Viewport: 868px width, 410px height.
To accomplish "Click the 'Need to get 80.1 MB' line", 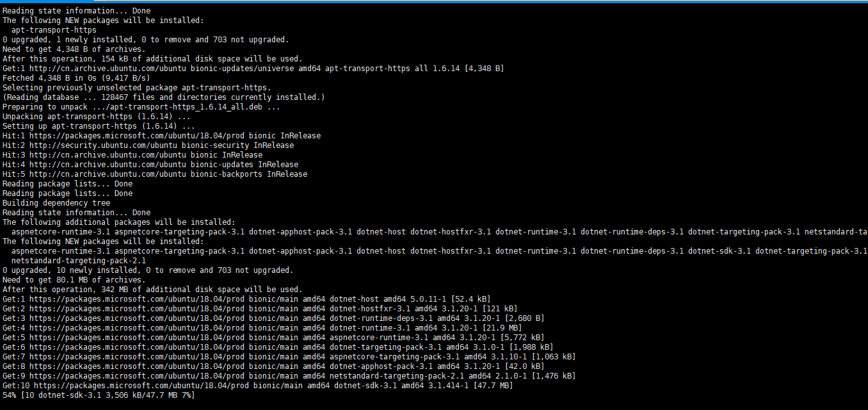I will click(74, 280).
